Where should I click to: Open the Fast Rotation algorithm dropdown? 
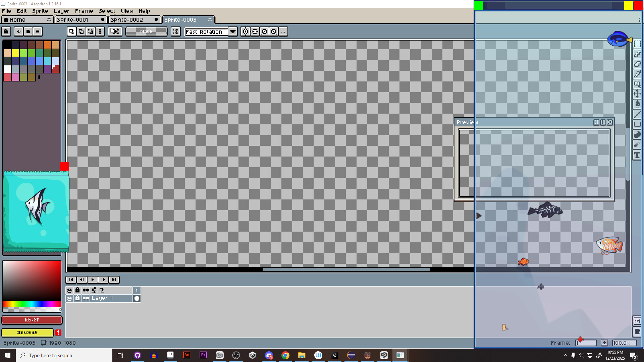[x=232, y=32]
